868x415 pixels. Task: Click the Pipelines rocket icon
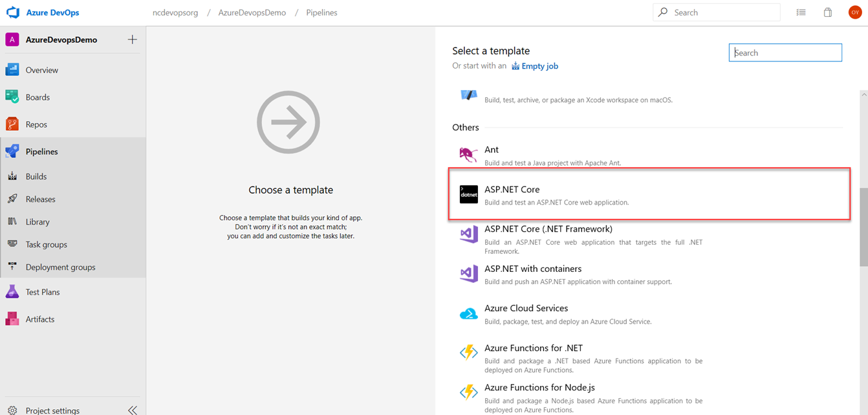(x=12, y=151)
